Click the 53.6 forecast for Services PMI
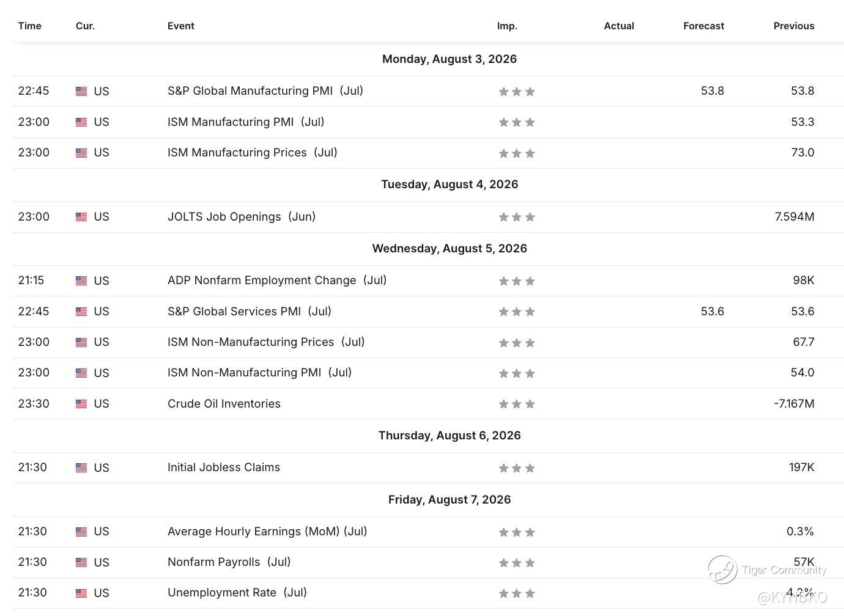Viewport: 844px width, 616px height. point(713,312)
